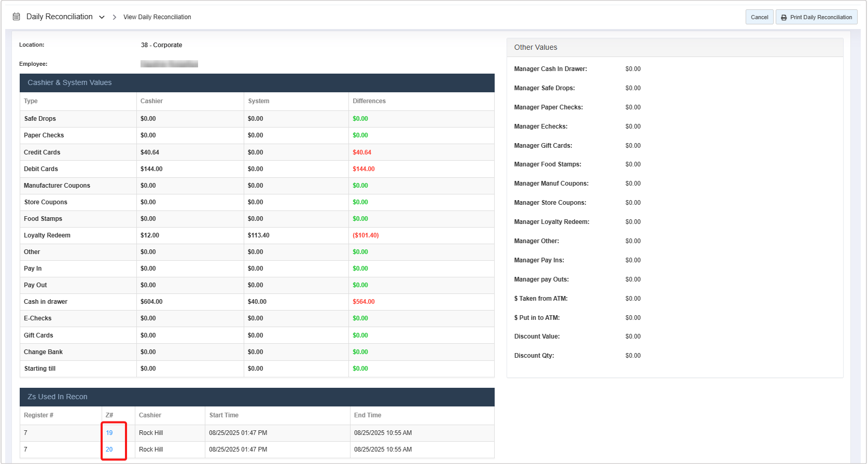
Task: Click the Cashier & System Values header
Action: [69, 82]
